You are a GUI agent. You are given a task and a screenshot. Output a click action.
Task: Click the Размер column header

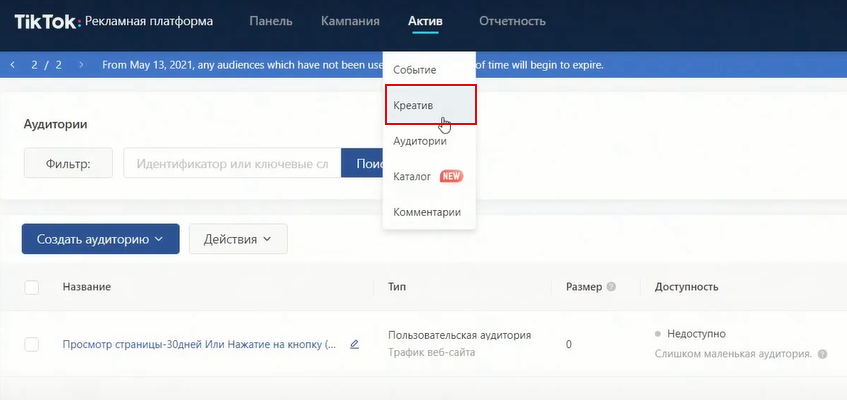(x=584, y=287)
